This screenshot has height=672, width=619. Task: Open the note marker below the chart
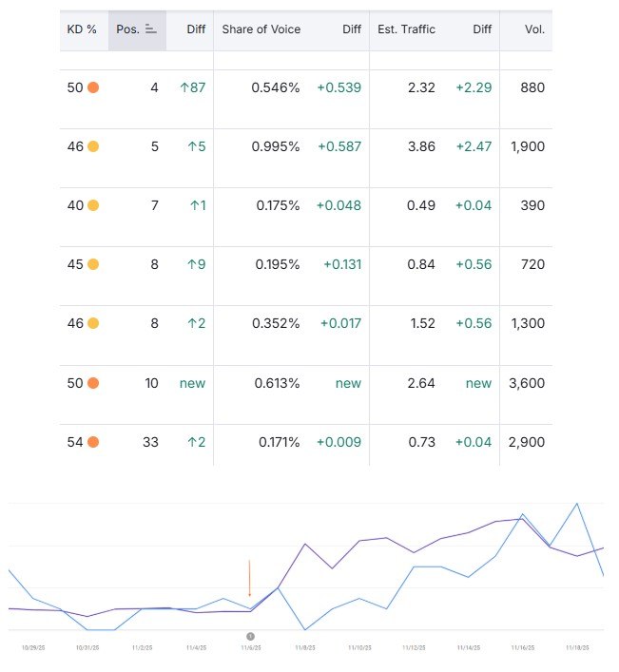pos(250,636)
